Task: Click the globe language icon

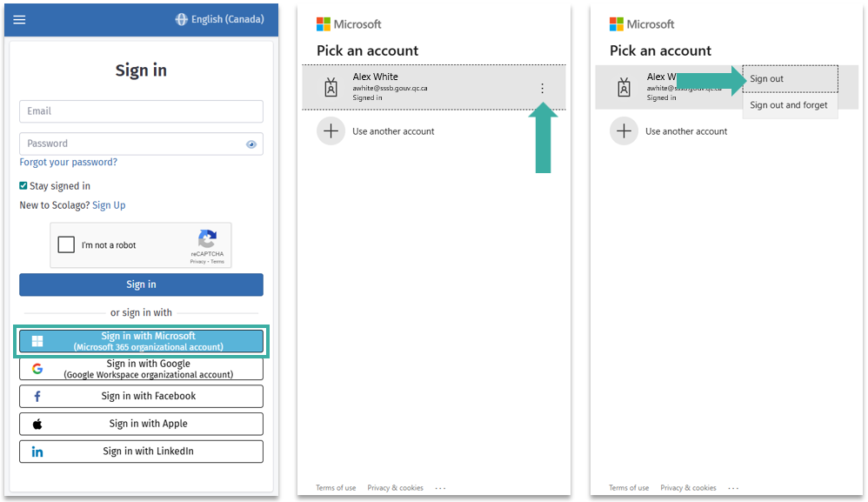Action: click(182, 19)
